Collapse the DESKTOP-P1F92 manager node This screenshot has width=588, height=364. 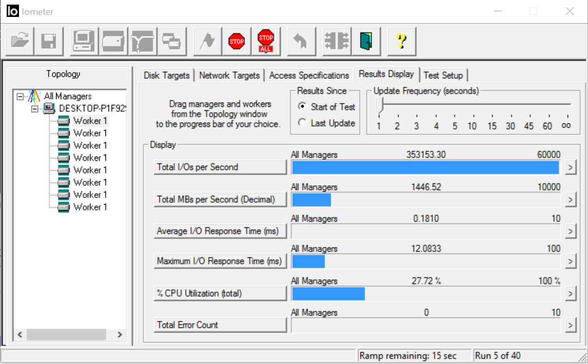(x=35, y=108)
